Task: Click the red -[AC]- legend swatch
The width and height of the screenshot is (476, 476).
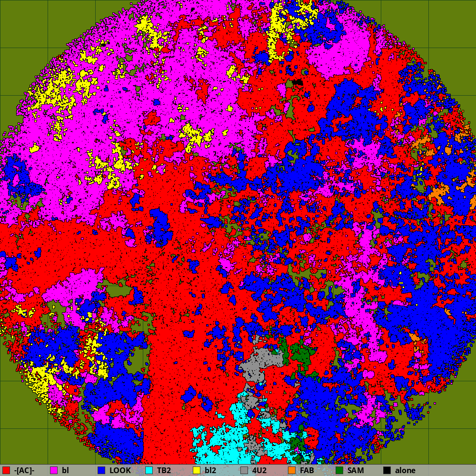Action: (6, 470)
